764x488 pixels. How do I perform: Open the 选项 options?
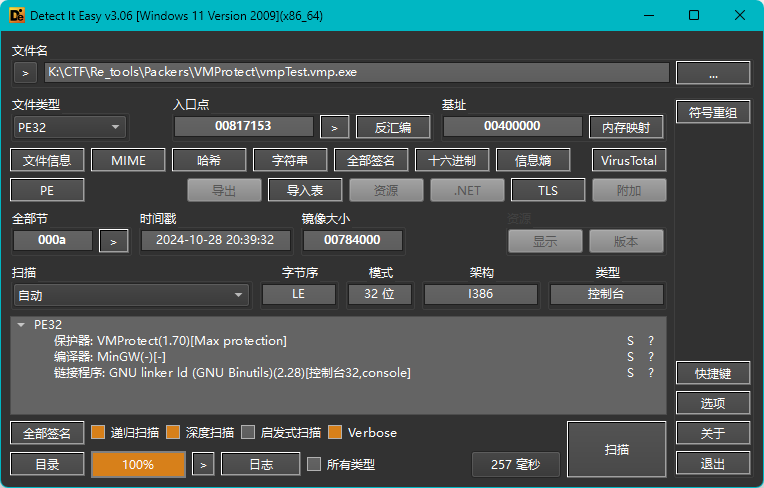click(x=713, y=403)
